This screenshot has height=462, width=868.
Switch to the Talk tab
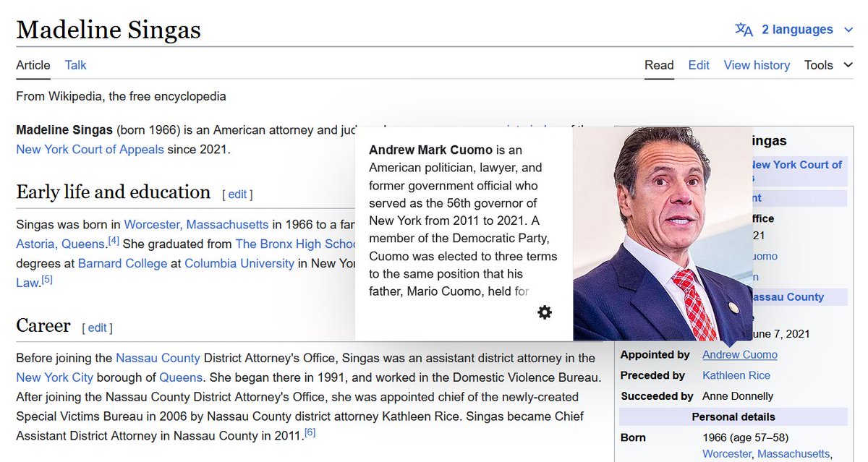point(75,65)
